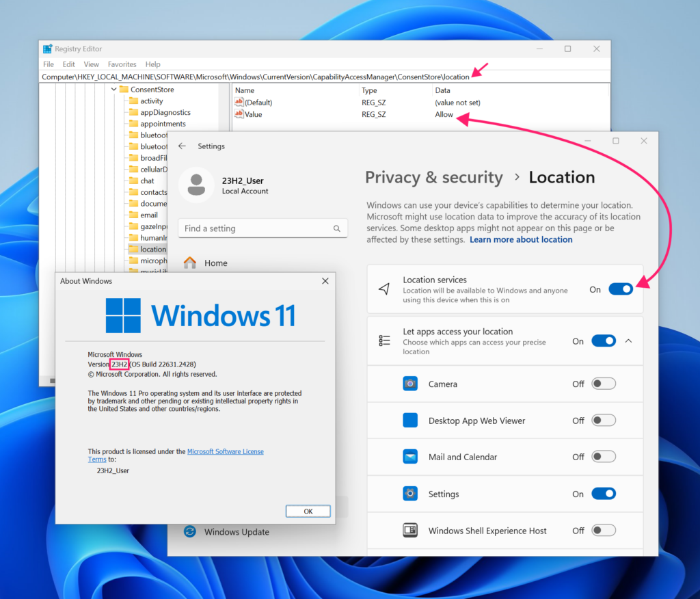Disable location access for Settings app
700x599 pixels.
(604, 494)
